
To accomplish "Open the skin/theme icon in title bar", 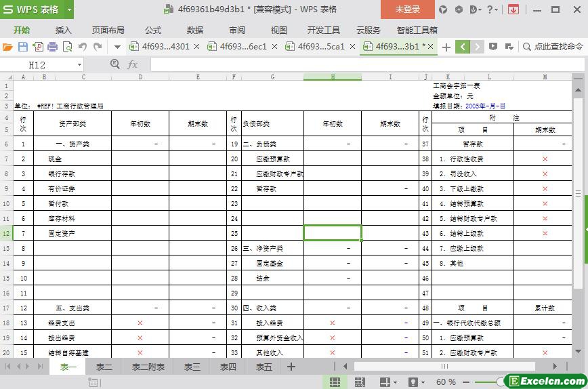I will [x=443, y=9].
